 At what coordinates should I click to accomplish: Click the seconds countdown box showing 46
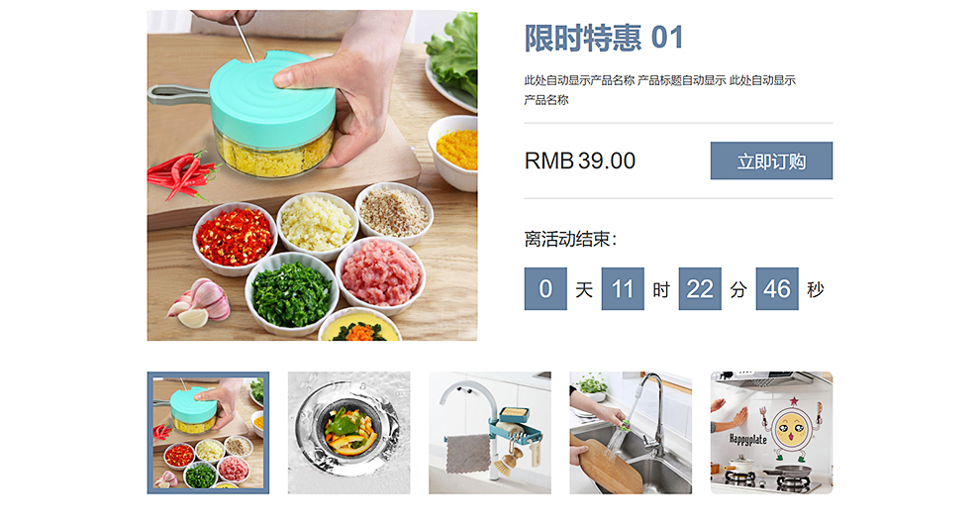777,289
